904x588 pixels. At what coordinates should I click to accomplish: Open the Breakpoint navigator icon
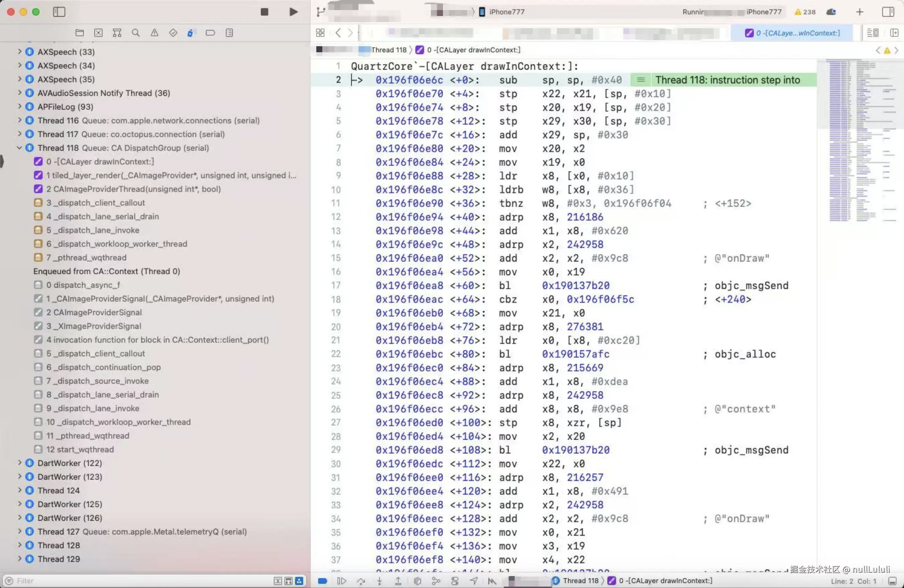coord(210,32)
